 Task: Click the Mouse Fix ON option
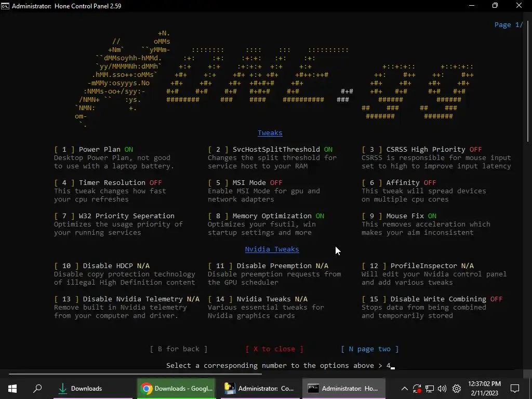click(x=399, y=216)
